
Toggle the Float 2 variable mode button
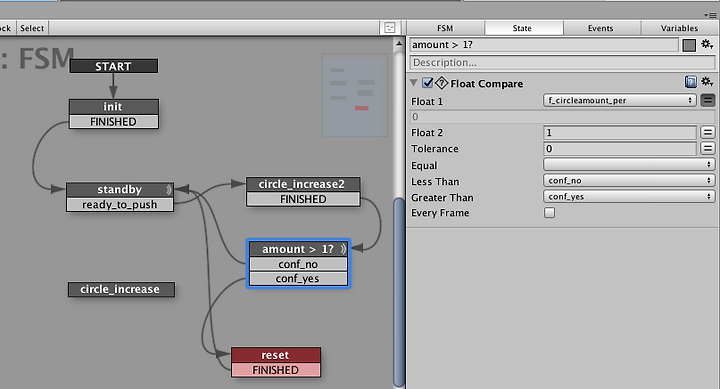[708, 133]
